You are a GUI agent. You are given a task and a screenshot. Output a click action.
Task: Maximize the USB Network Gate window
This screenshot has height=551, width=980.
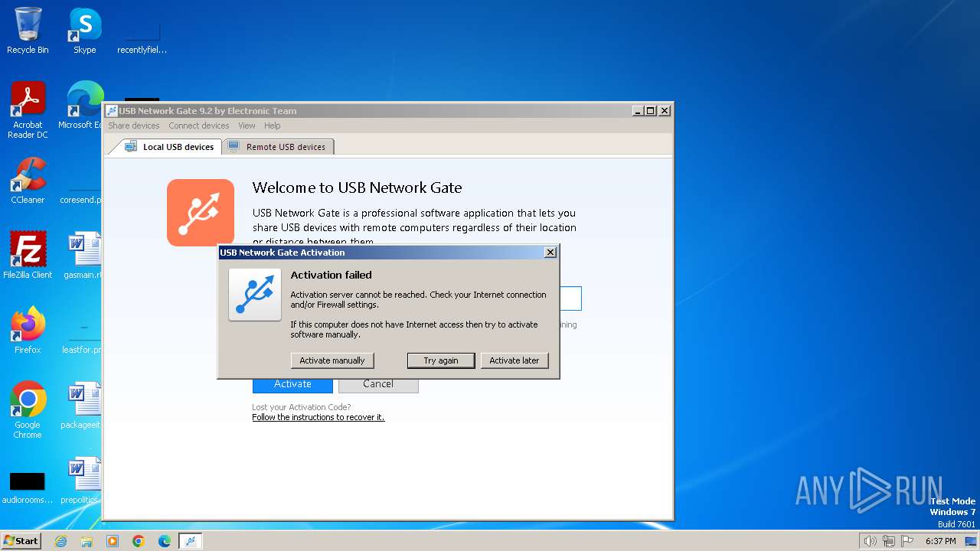tap(651, 111)
